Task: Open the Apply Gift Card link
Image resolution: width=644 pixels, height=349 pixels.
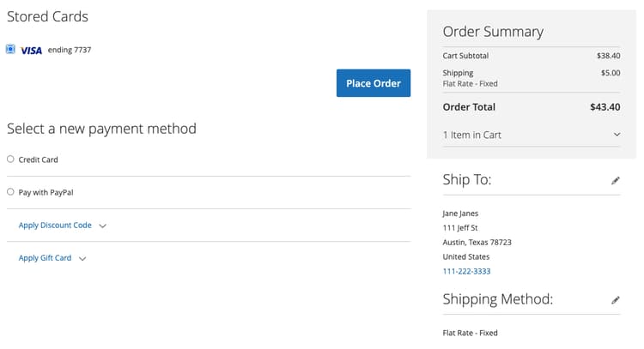Action: (45, 258)
